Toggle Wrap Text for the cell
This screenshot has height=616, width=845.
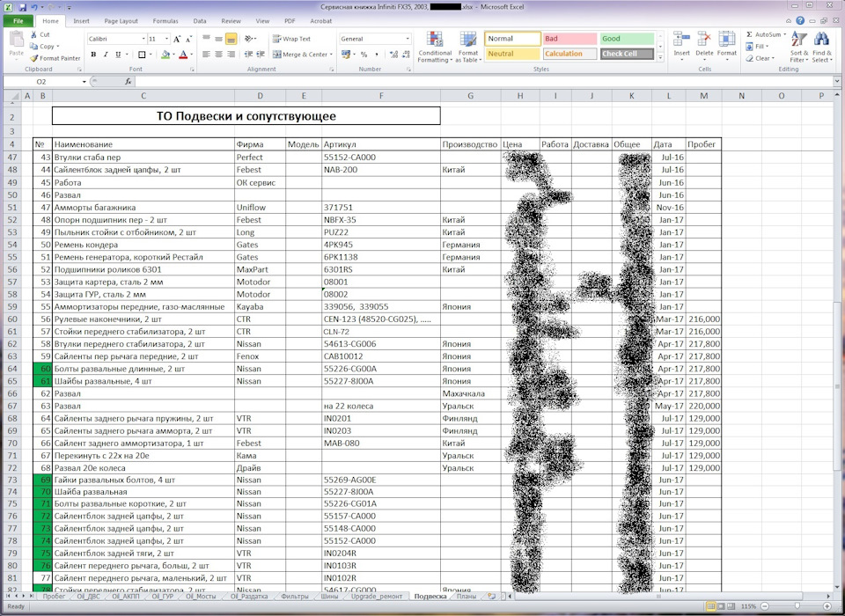290,39
